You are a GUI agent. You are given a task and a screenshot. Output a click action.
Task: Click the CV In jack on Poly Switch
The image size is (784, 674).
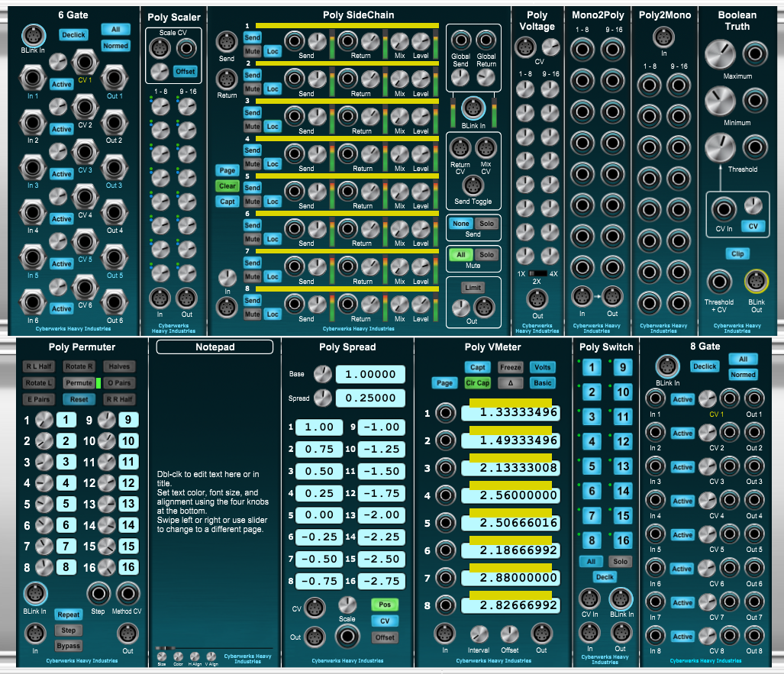[x=589, y=598]
